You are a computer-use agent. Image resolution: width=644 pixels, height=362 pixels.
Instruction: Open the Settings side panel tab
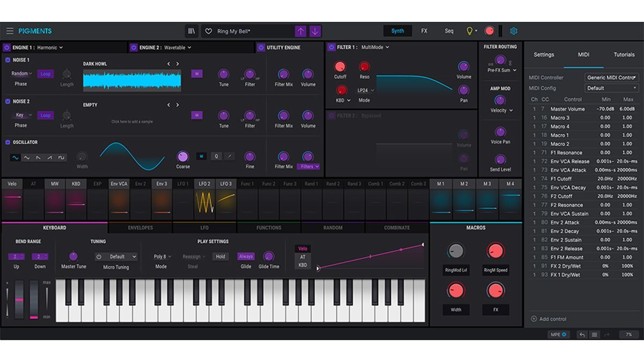[x=544, y=55]
